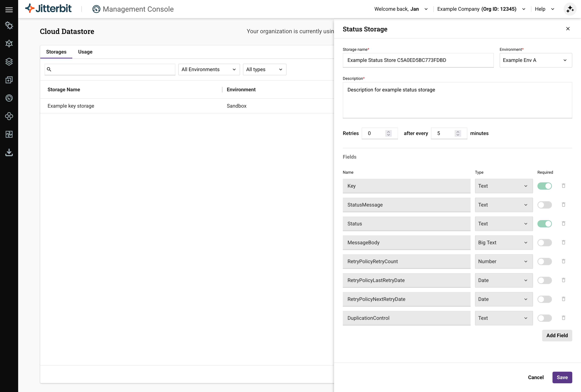Click the search magnifier icon
This screenshot has height=392, width=581.
49,69
